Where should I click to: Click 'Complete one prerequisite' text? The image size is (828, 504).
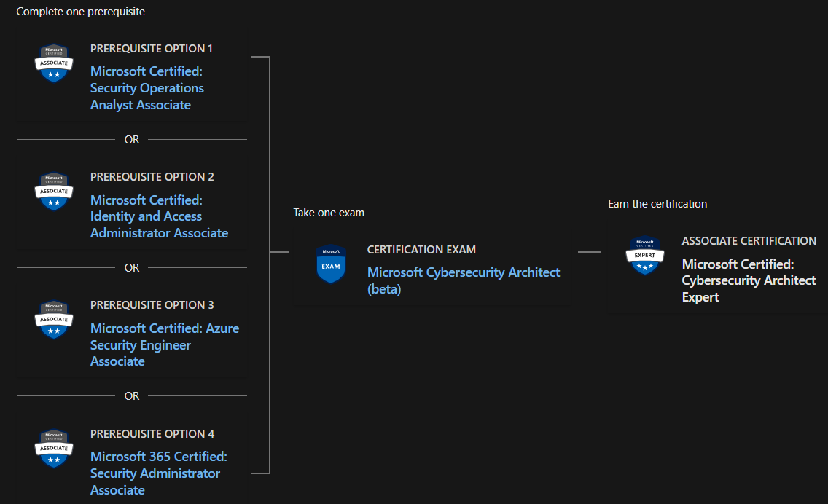(x=80, y=12)
